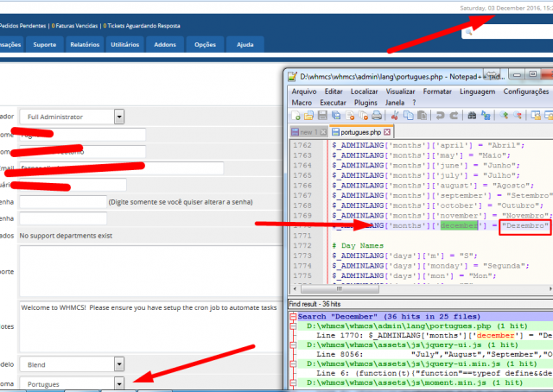Open the Addons tab in WHMCS

pyautogui.click(x=165, y=45)
